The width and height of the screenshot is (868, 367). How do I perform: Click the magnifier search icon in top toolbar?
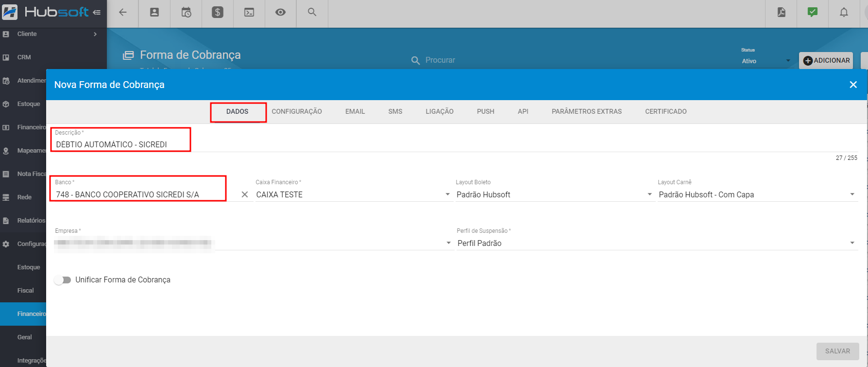coord(312,13)
